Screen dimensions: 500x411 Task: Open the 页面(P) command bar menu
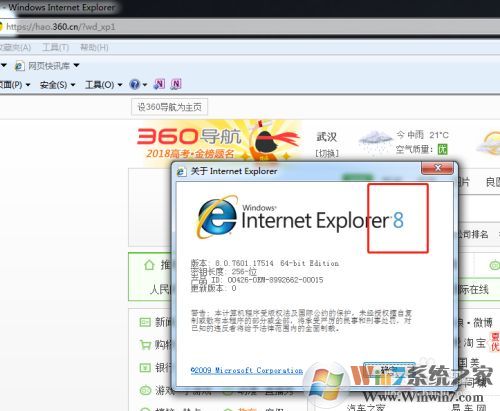click(x=14, y=85)
